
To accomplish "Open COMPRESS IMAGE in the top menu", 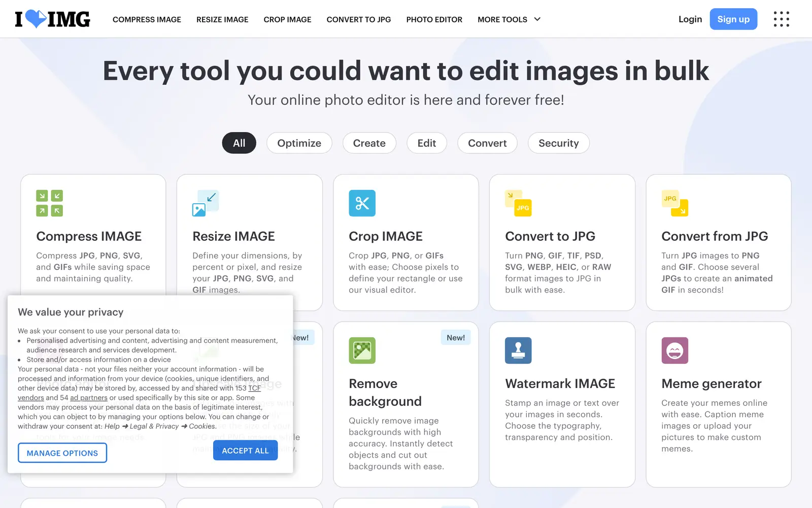I will point(147,19).
